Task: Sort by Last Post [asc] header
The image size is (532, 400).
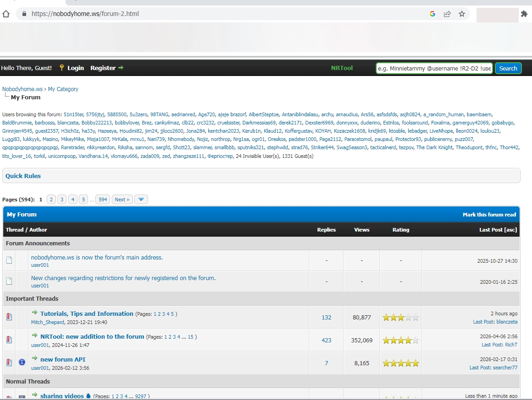Action: tap(498, 230)
